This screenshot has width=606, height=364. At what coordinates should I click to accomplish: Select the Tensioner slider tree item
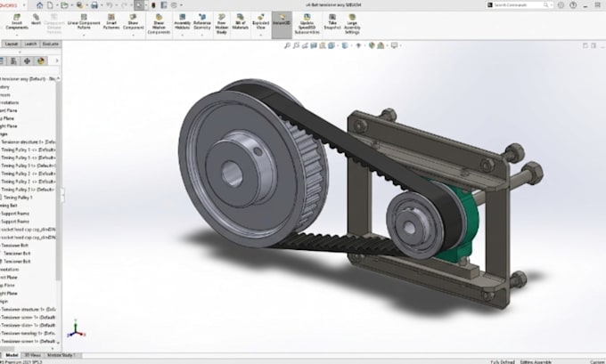28,325
